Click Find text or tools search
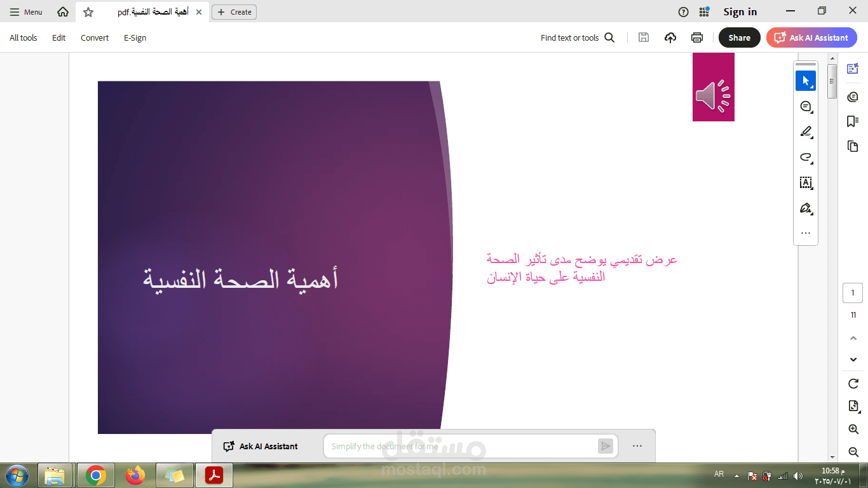Viewport: 868px width, 488px height. click(578, 38)
